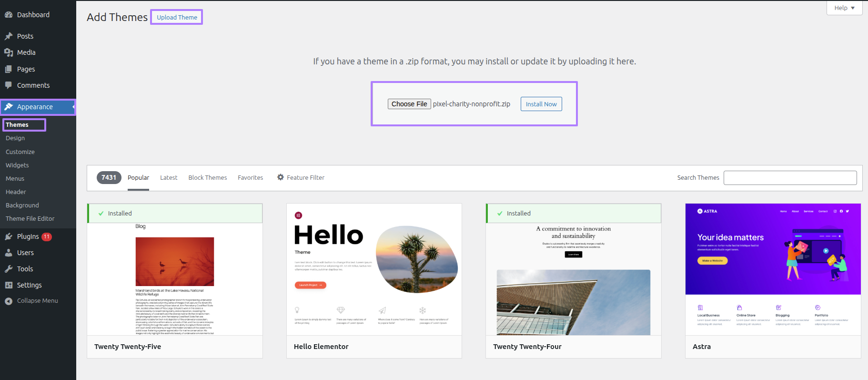Open the Menus submenu item
The height and width of the screenshot is (380, 868).
pyautogui.click(x=15, y=179)
